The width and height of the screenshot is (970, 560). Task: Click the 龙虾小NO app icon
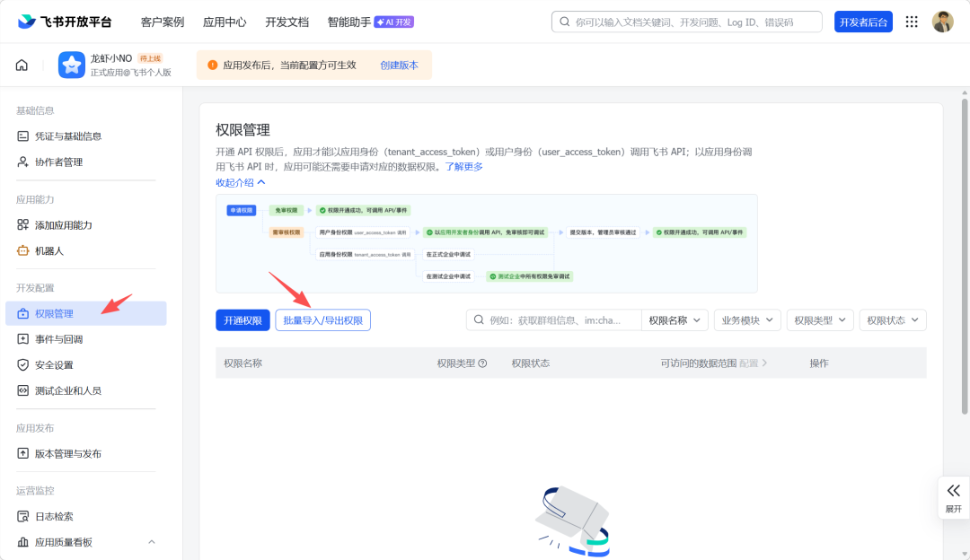[x=71, y=65]
